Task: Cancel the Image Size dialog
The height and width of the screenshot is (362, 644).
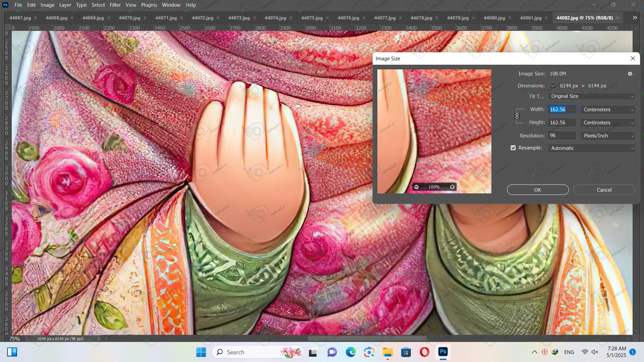Action: click(604, 190)
